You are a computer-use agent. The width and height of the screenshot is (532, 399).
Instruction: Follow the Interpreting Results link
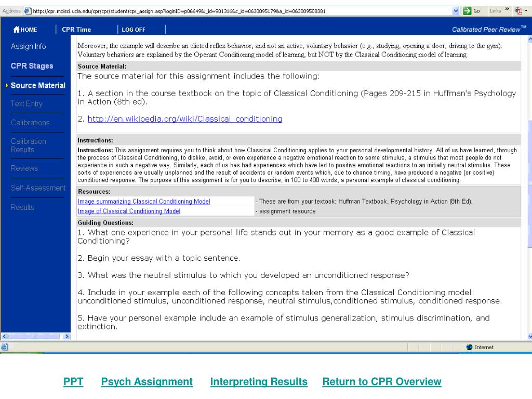pos(259,382)
